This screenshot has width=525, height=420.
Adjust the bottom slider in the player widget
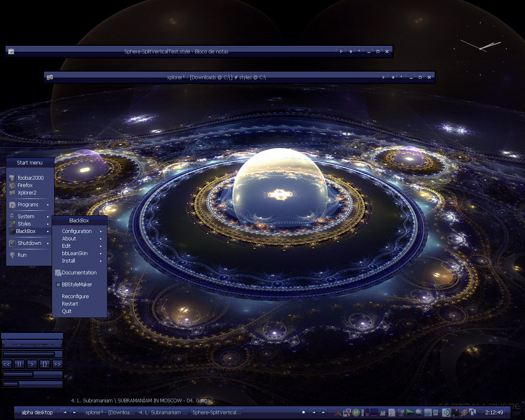pyautogui.click(x=32, y=384)
